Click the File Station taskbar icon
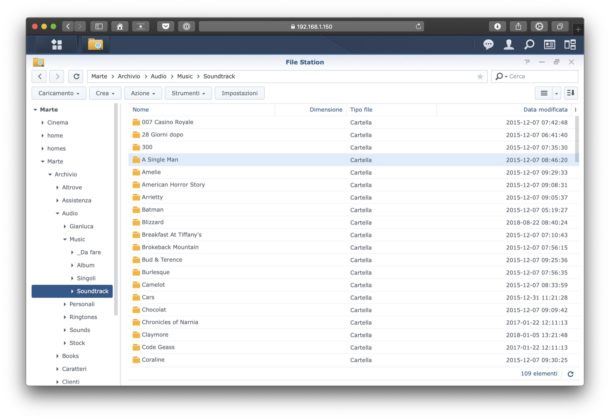This screenshot has height=420, width=610. pyautogui.click(x=95, y=44)
